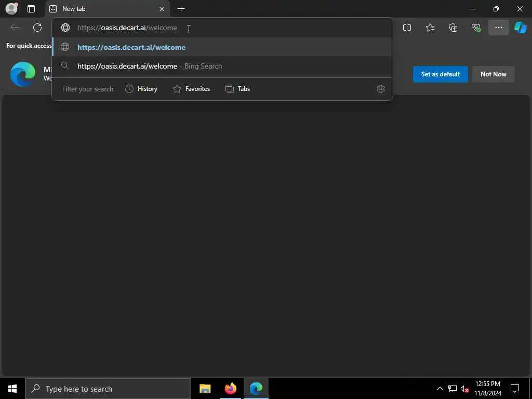This screenshot has height=399, width=532.
Task: Dismiss with Not Now button
Action: 494,74
